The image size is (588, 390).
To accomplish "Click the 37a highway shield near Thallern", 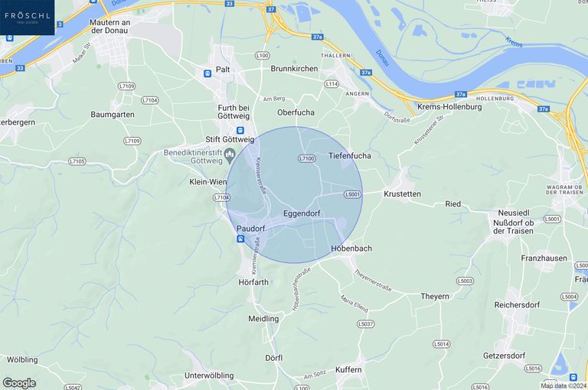I will pos(317,37).
